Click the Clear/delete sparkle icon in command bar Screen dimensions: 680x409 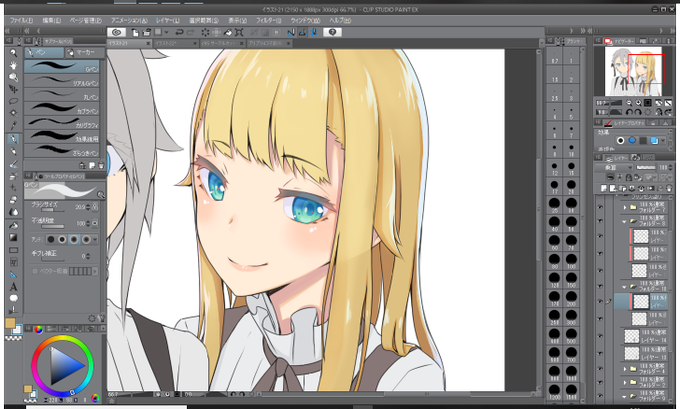[205, 32]
